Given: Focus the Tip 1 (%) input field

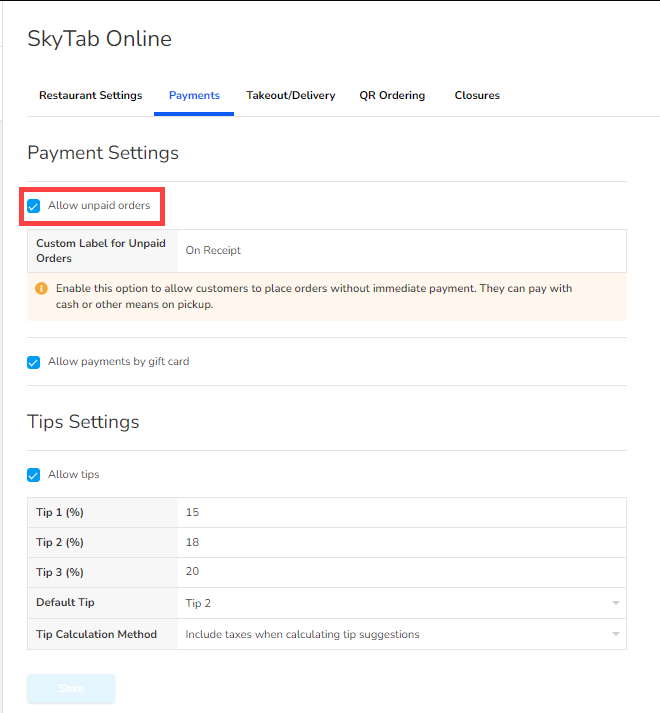Looking at the screenshot, I should (x=400, y=512).
